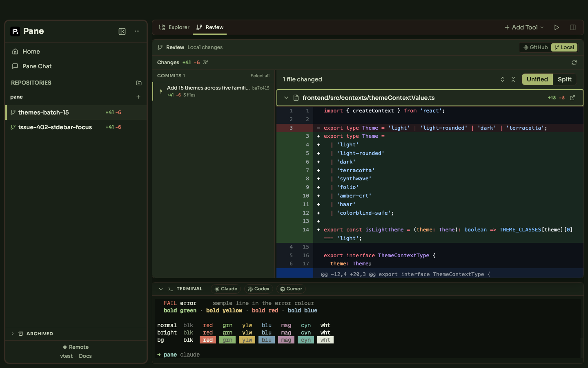The image size is (588, 368).
Task: Click the 'Changes +41 -6 3f' summary
Action: [183, 63]
